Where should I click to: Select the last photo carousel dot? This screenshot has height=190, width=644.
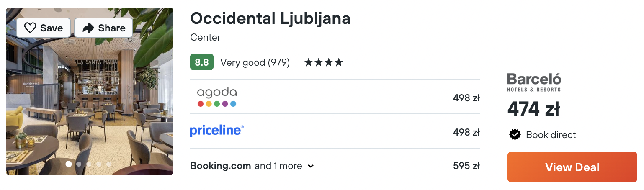point(109,164)
